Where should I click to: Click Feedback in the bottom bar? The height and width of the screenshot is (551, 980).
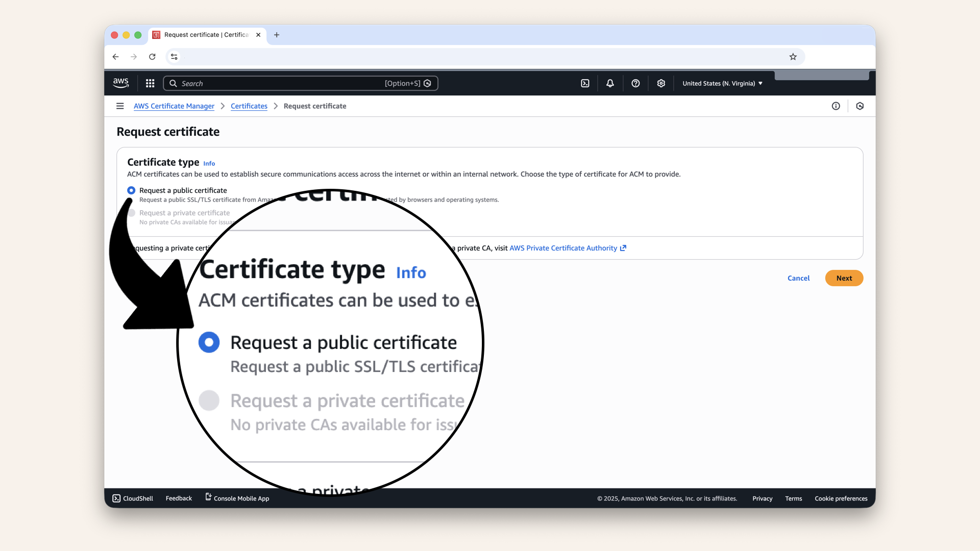click(x=178, y=498)
